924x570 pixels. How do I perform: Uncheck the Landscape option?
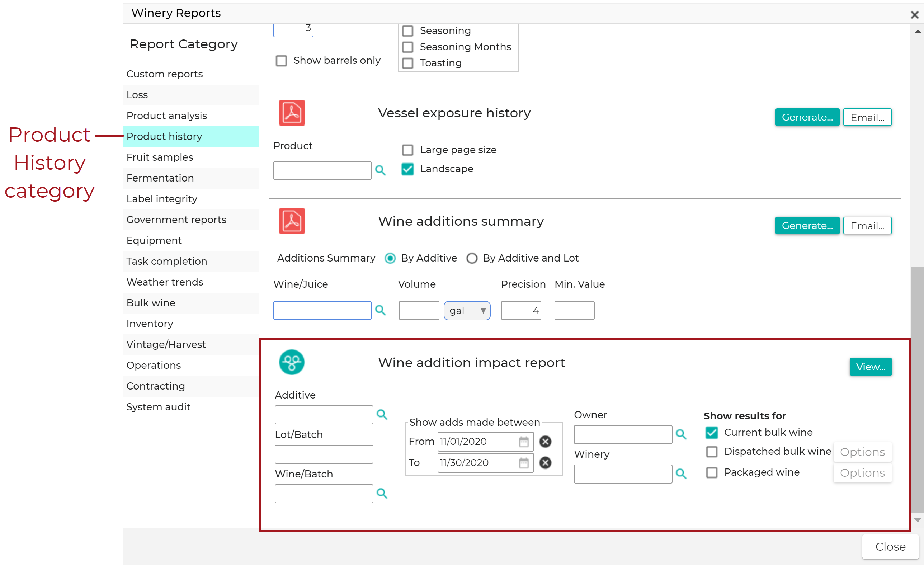pyautogui.click(x=407, y=169)
